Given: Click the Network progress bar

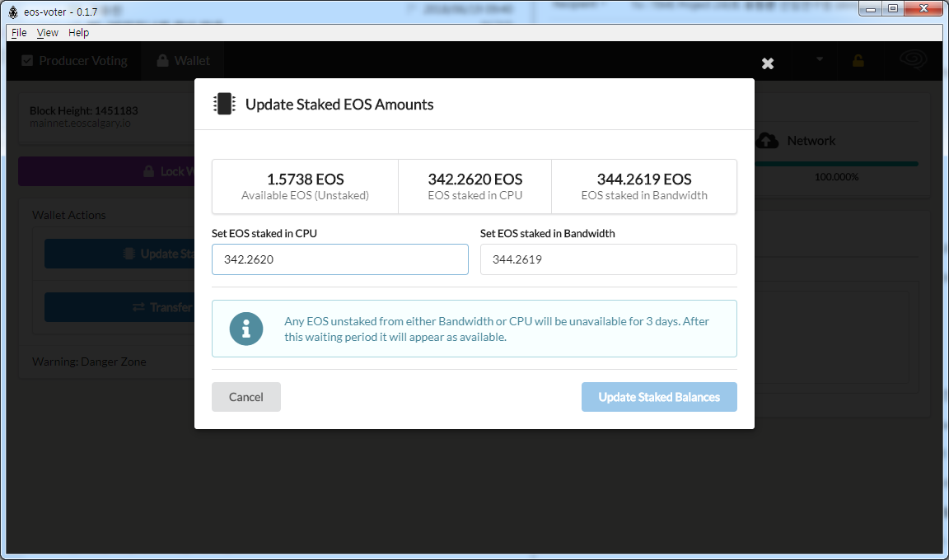Looking at the screenshot, I should tap(836, 164).
